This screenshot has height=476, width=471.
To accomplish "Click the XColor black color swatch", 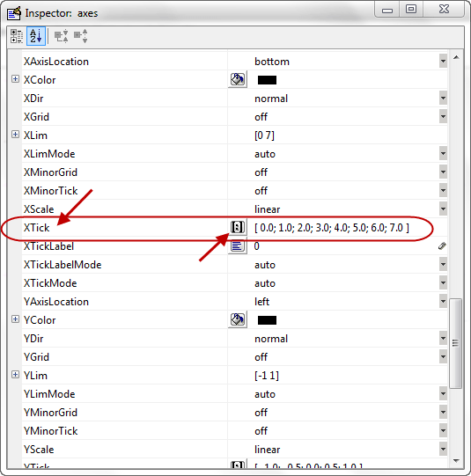I will pyautogui.click(x=267, y=80).
